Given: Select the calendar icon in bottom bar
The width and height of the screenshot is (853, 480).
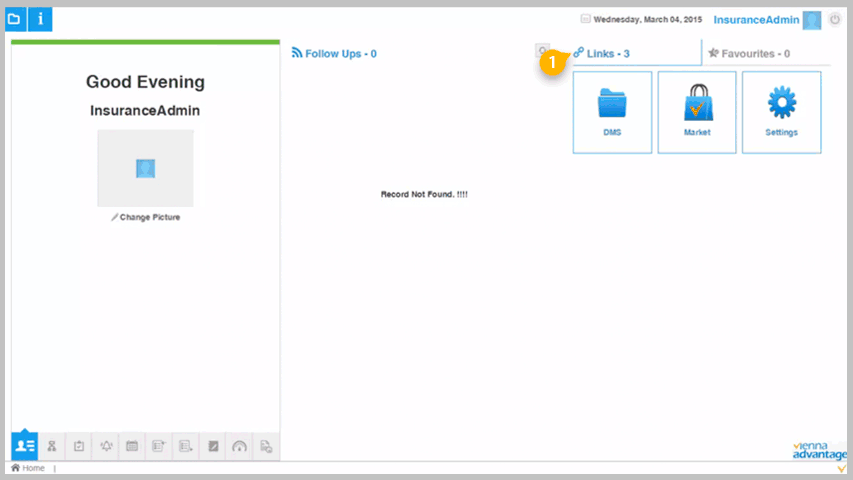Looking at the screenshot, I should click(132, 446).
